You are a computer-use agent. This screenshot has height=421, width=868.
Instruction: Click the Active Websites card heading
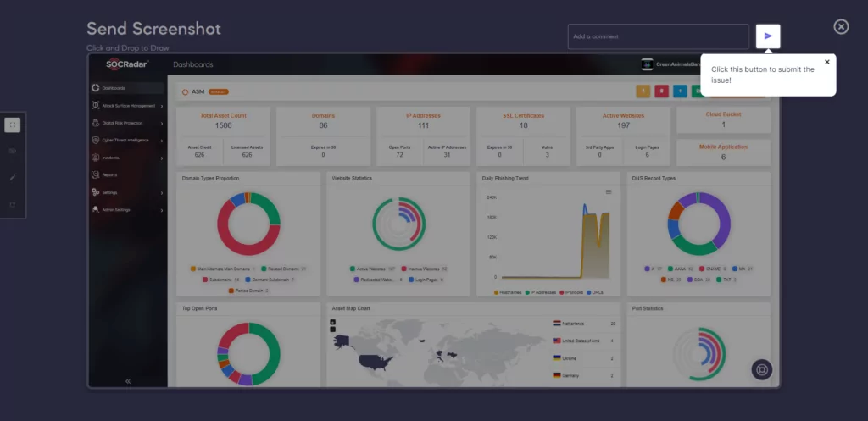coord(623,115)
